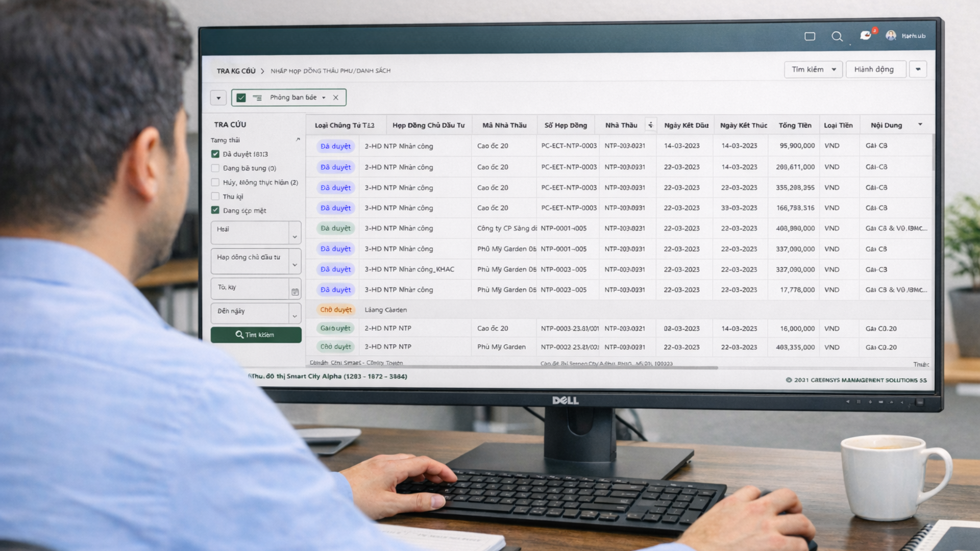Click the TRA CỨU breadcrumb item

pyautogui.click(x=236, y=71)
